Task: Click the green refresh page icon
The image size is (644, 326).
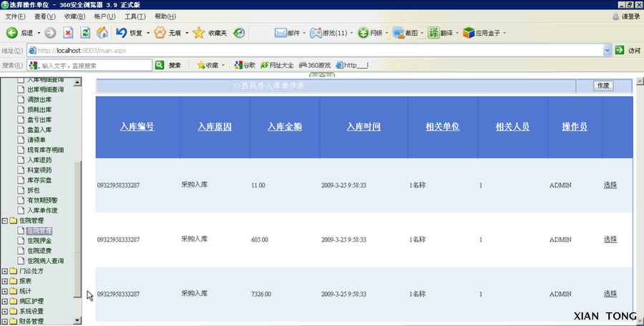Action: pyautogui.click(x=85, y=32)
